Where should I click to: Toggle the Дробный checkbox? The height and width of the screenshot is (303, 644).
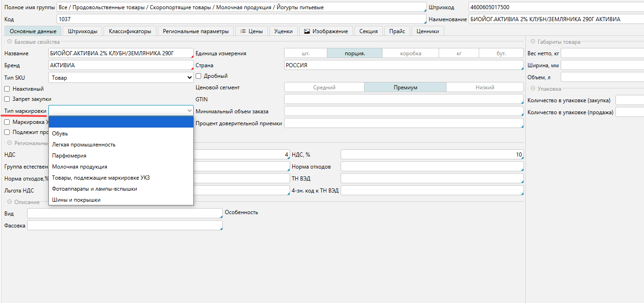pyautogui.click(x=198, y=76)
